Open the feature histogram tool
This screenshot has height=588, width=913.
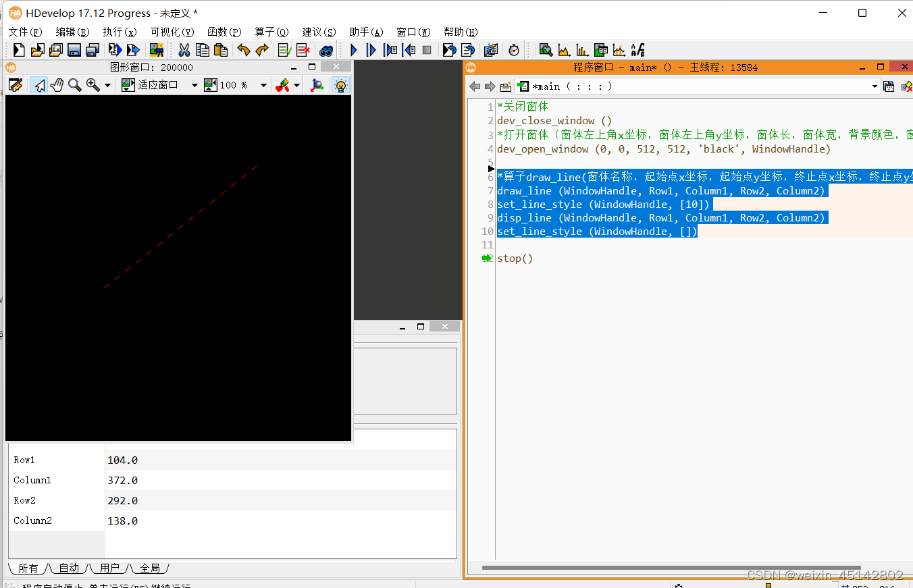[581, 50]
